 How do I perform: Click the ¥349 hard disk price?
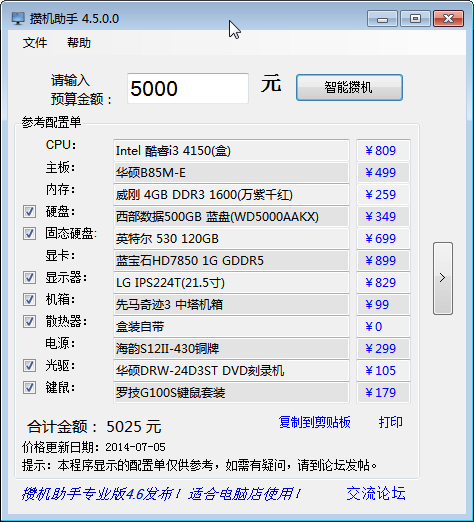tap(383, 217)
